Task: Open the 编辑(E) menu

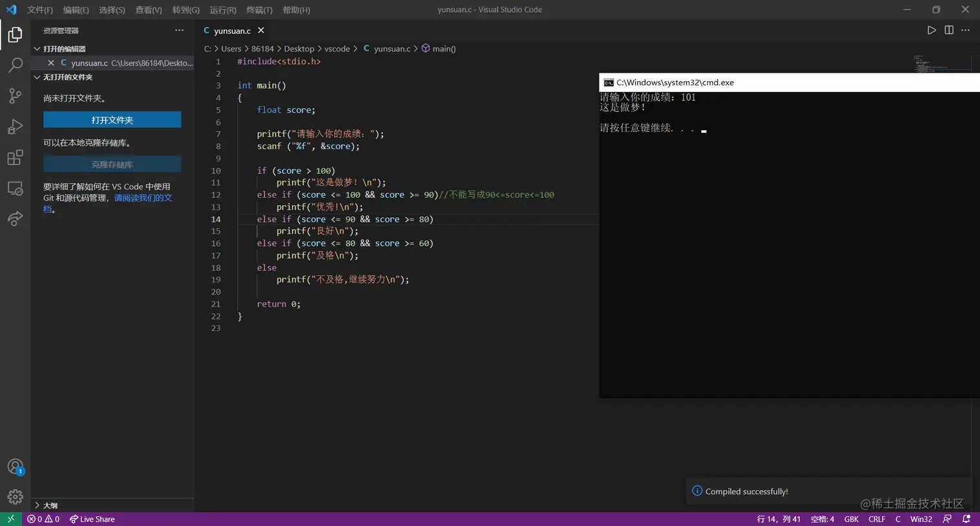Action: [x=76, y=10]
